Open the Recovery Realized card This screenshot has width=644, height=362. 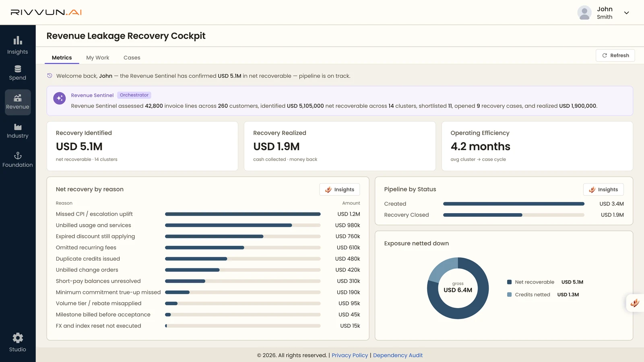pyautogui.click(x=340, y=146)
